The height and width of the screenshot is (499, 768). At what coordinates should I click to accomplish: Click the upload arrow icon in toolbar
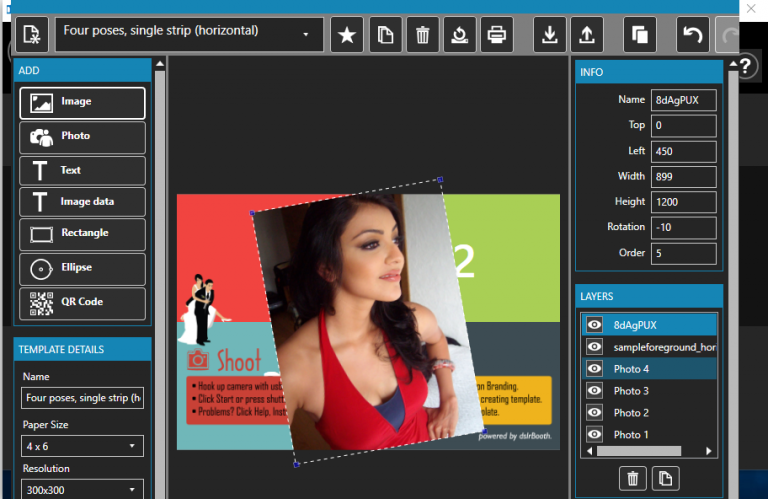[587, 34]
